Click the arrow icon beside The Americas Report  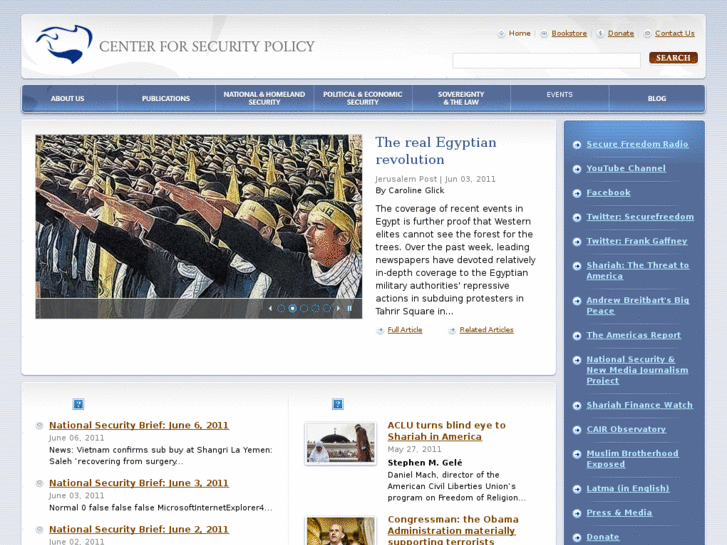577,336
